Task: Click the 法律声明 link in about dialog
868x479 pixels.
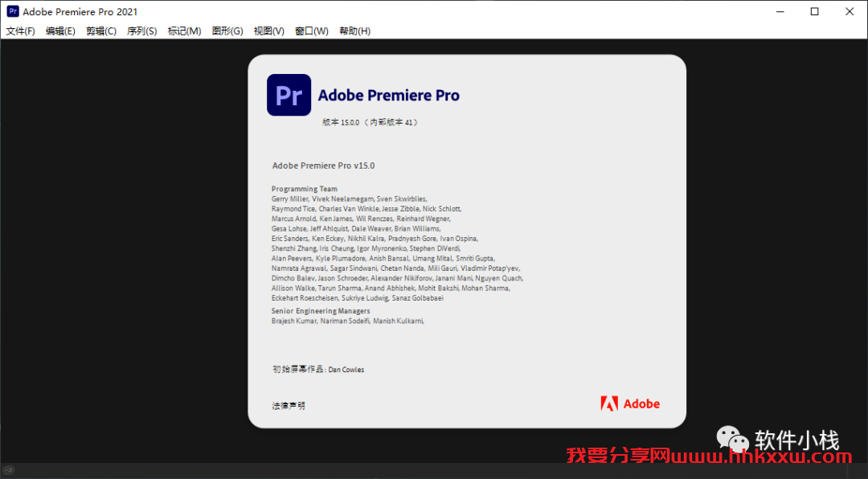Action: pyautogui.click(x=289, y=406)
